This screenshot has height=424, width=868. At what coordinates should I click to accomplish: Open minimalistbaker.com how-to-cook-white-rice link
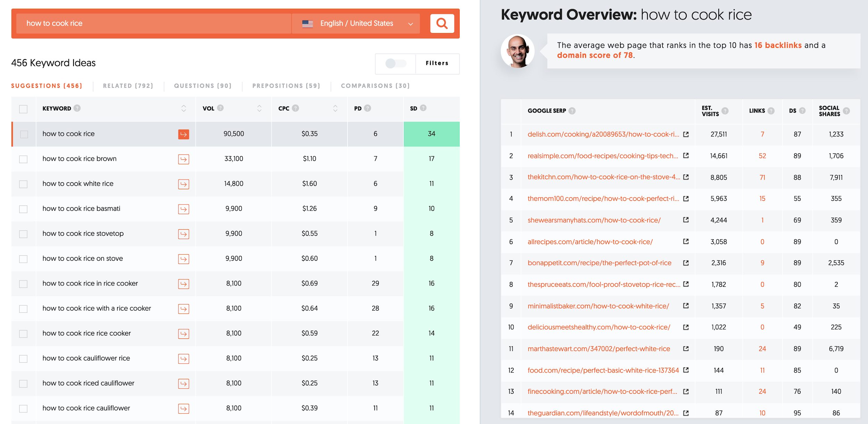click(598, 306)
